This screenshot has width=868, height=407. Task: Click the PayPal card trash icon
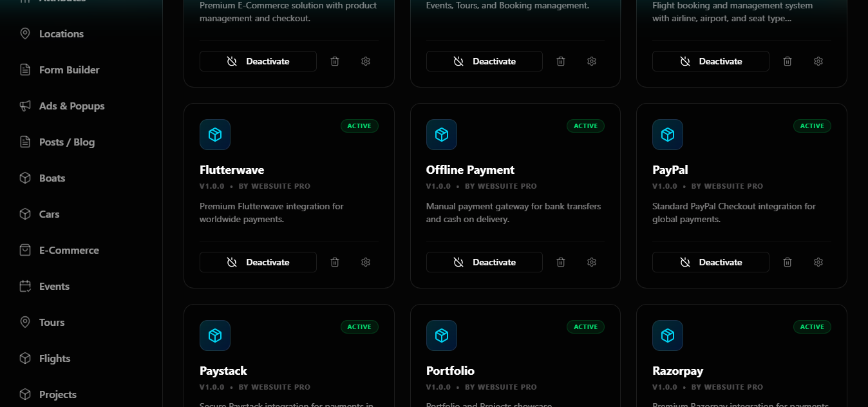tap(788, 262)
